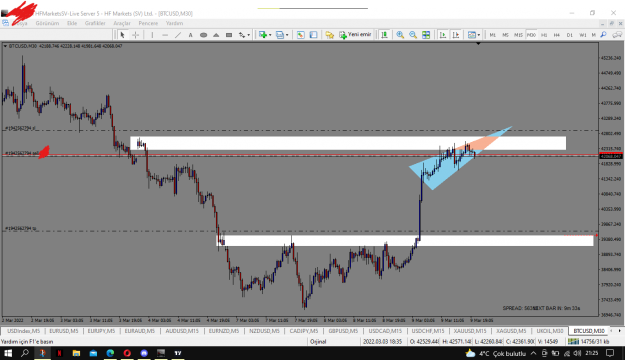Select the cursor arrow tool

122,35
